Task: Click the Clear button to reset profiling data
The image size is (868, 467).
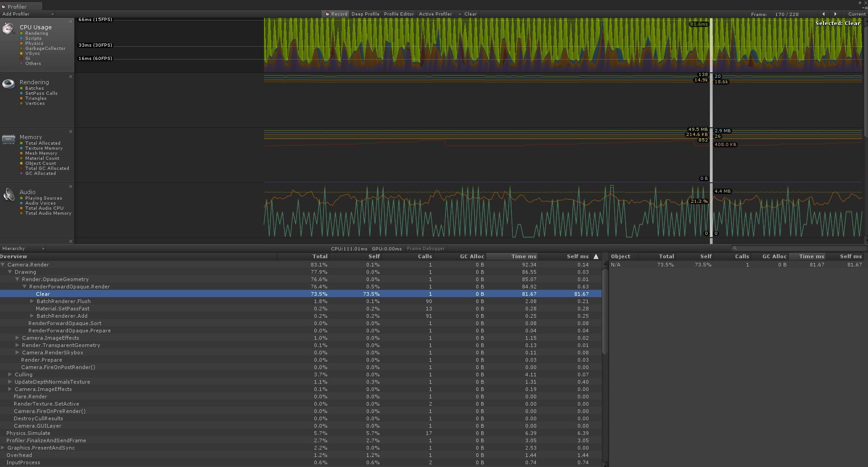Action: pos(470,14)
